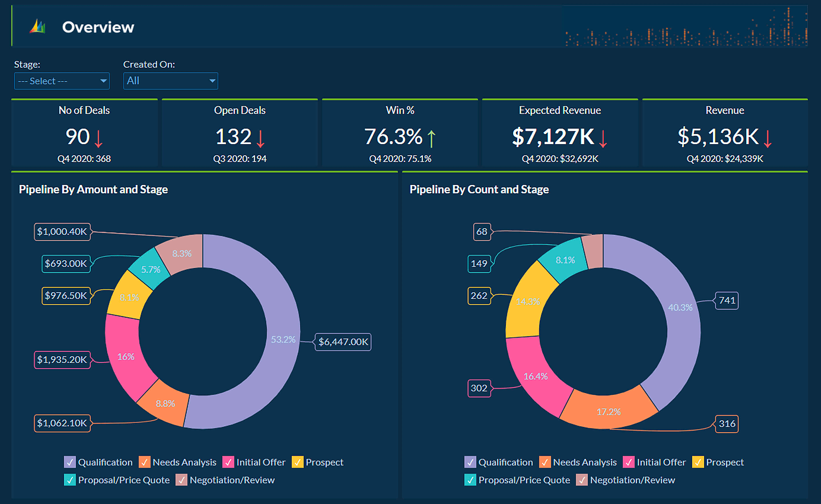
Task: Uncheck Prospect in the count chart legend
Action: (x=699, y=462)
